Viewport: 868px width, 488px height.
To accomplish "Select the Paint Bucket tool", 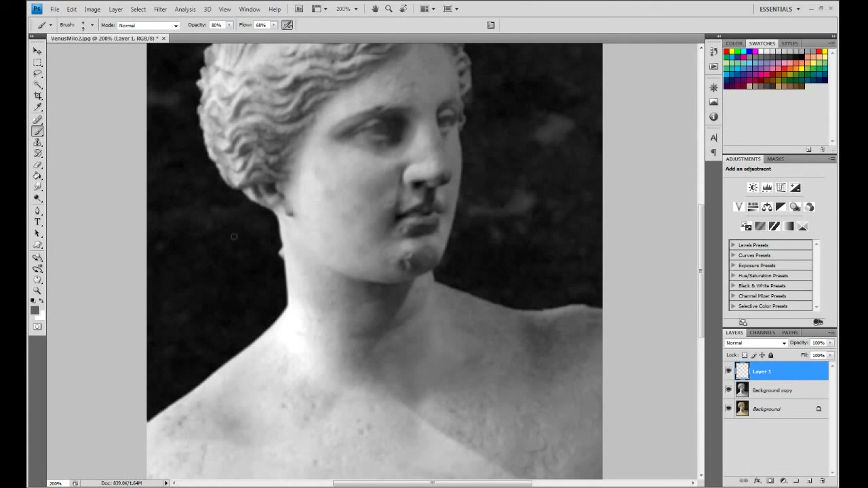I will [37, 176].
